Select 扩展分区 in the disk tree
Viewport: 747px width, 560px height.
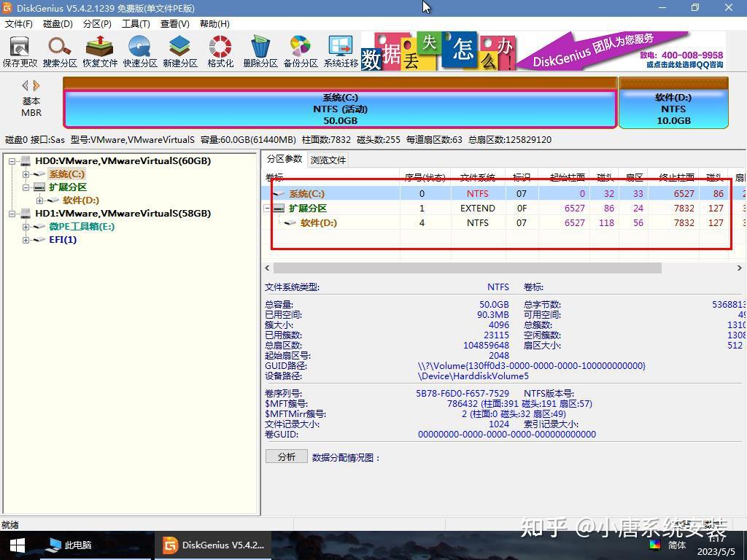[68, 187]
